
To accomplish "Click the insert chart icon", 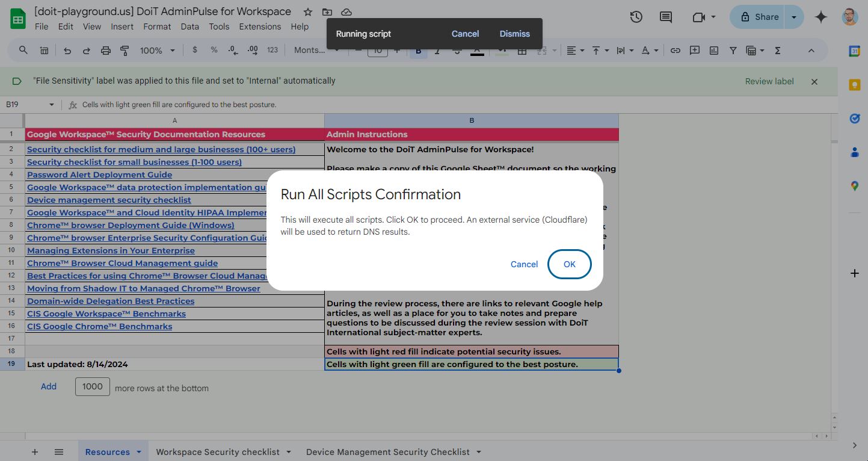I will (714, 51).
